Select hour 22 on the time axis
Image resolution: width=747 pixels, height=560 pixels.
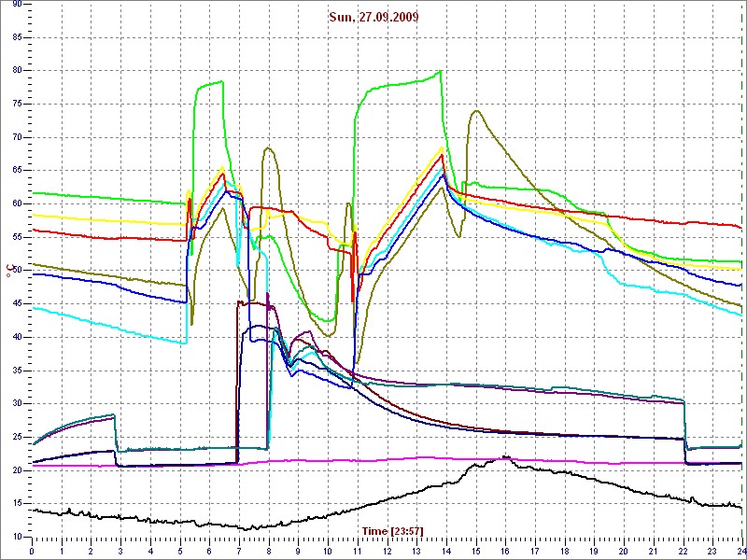pos(683,550)
